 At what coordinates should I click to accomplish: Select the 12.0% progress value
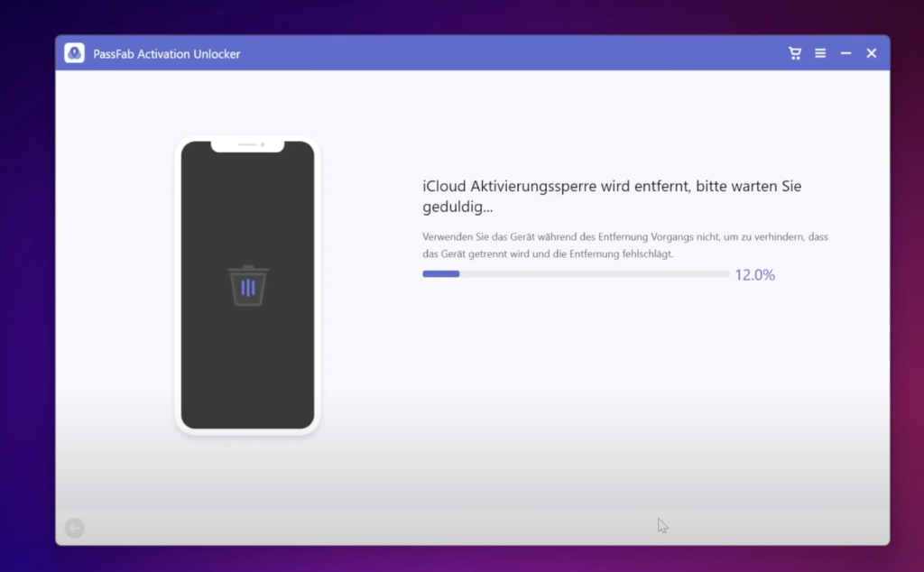(755, 275)
